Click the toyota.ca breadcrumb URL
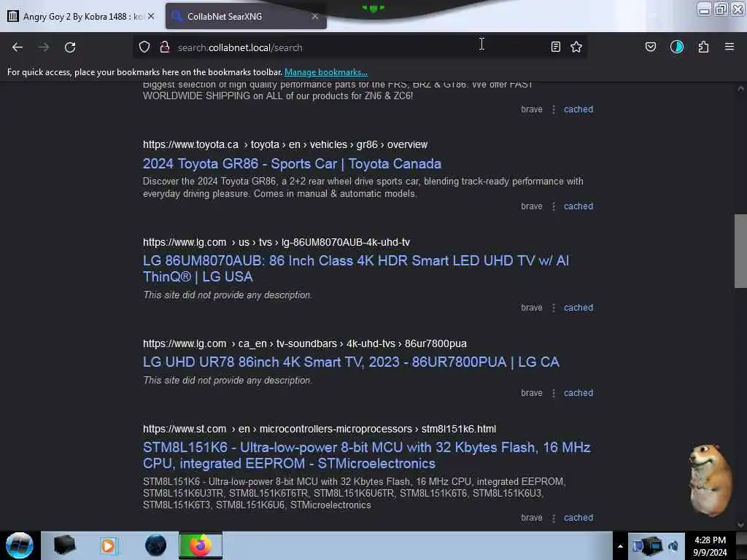The width and height of the screenshot is (747, 560). [285, 145]
